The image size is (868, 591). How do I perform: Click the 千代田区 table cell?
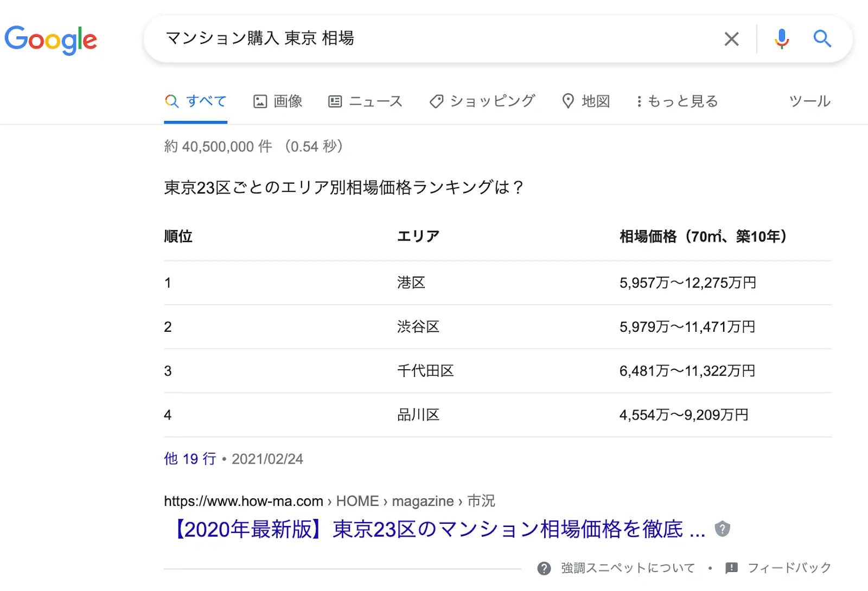pyautogui.click(x=425, y=371)
